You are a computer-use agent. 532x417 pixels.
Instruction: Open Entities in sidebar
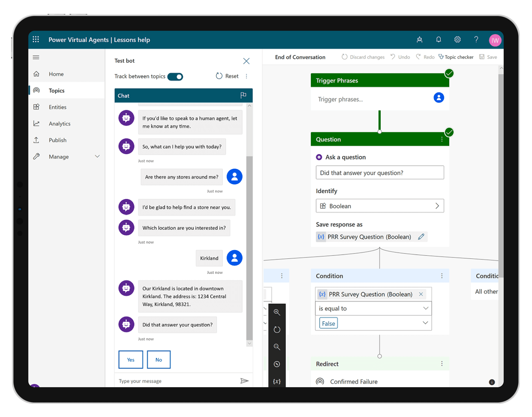tap(66, 107)
